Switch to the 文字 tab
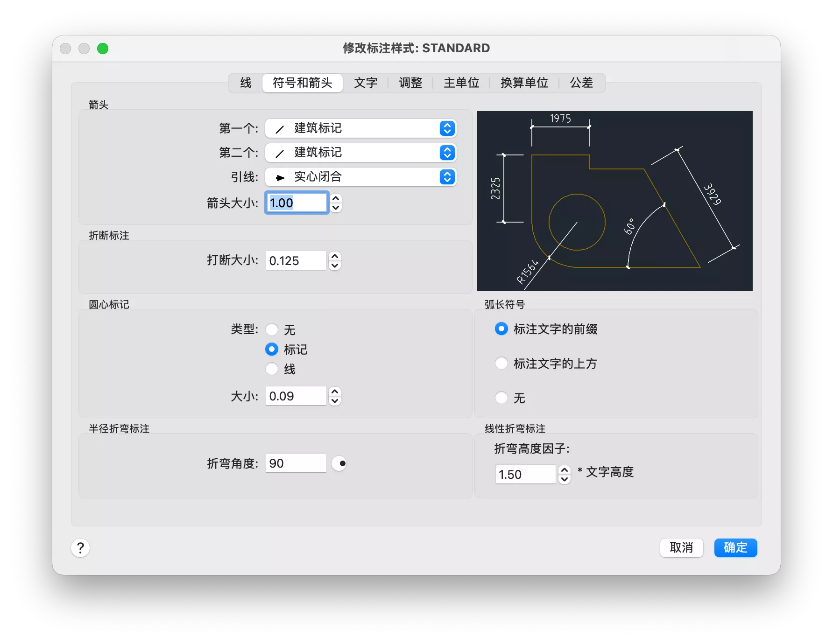Viewport: 833px width, 644px height. (365, 83)
